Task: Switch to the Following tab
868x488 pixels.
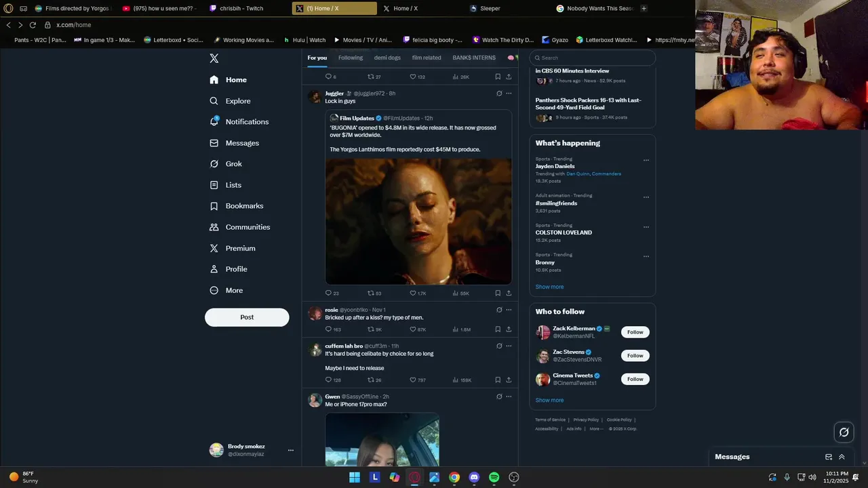Action: [351, 58]
